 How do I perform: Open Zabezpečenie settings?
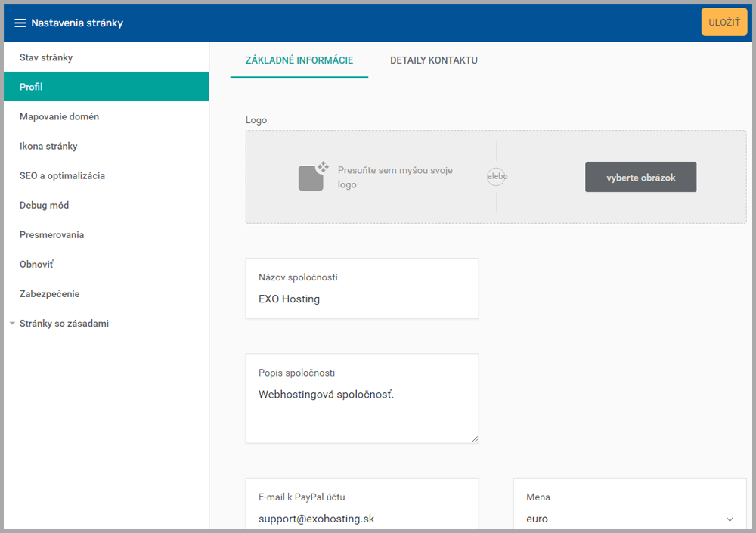pyautogui.click(x=49, y=294)
